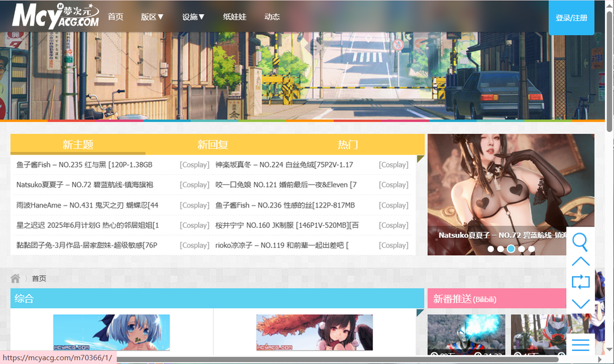Click [Cosplay] tag beside rioko凉凉子 NO.119

(394, 246)
